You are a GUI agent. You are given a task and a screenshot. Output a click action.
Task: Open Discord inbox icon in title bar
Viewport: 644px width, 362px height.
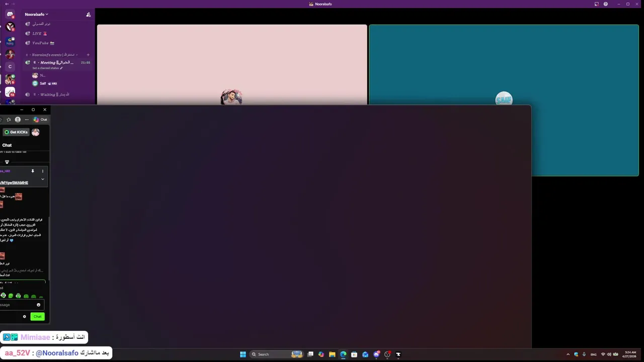point(597,4)
